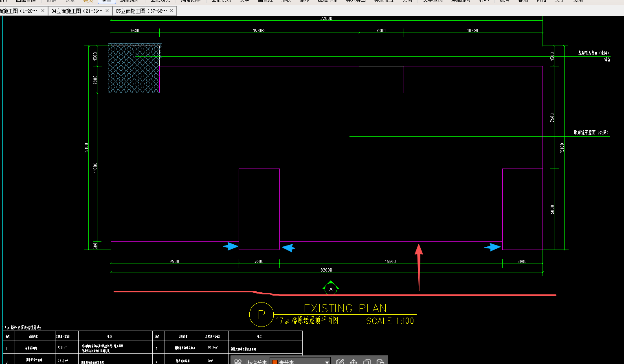Click the move annotation cross-arrows icon
The height and width of the screenshot is (364, 624).
[354, 362]
